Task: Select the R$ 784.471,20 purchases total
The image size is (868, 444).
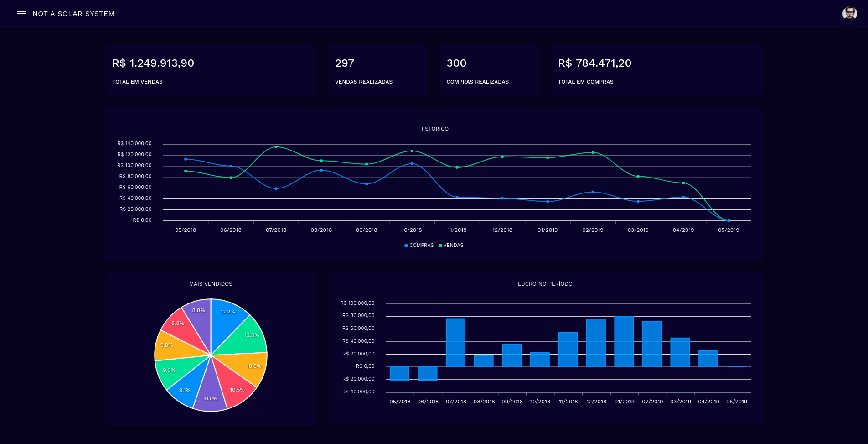Action: point(595,63)
